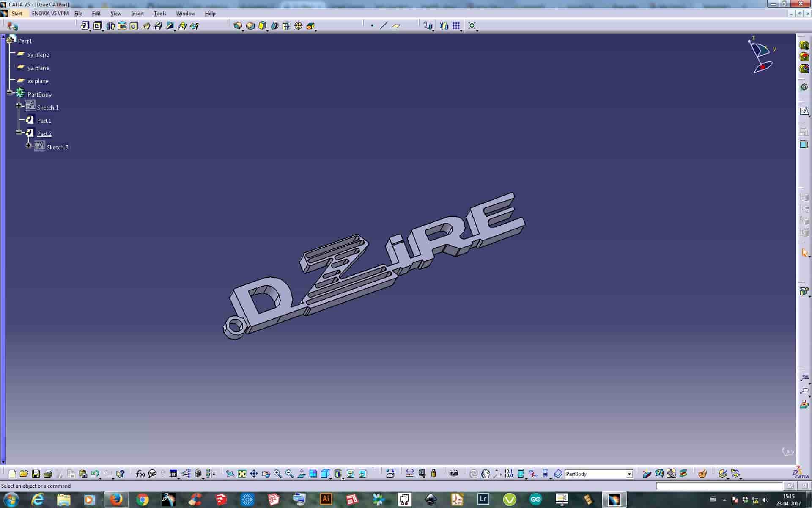Select the Hole tool
The image size is (812, 508).
pos(134,26)
